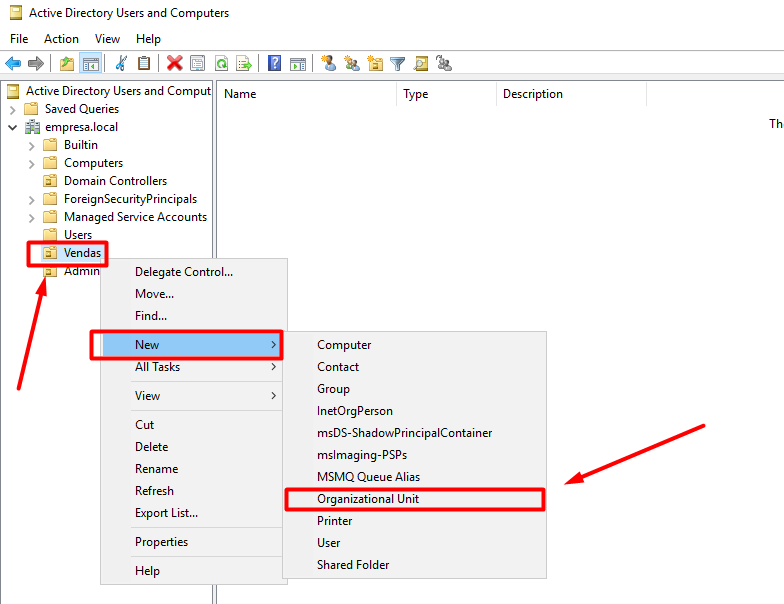Click the Find objects toolbar icon
The image size is (784, 604).
(x=421, y=64)
